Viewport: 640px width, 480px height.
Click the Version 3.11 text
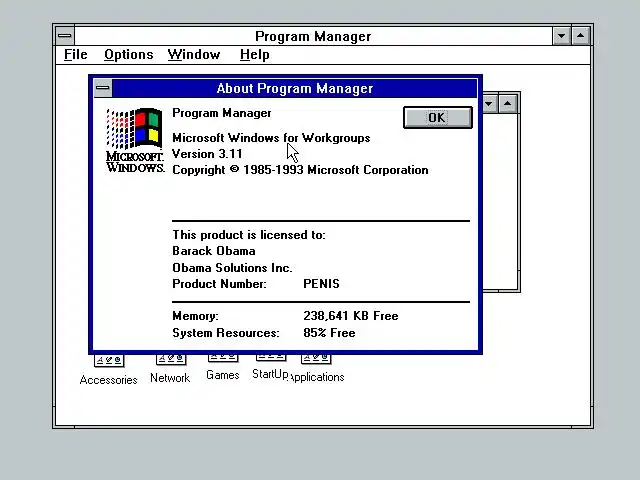click(207, 154)
